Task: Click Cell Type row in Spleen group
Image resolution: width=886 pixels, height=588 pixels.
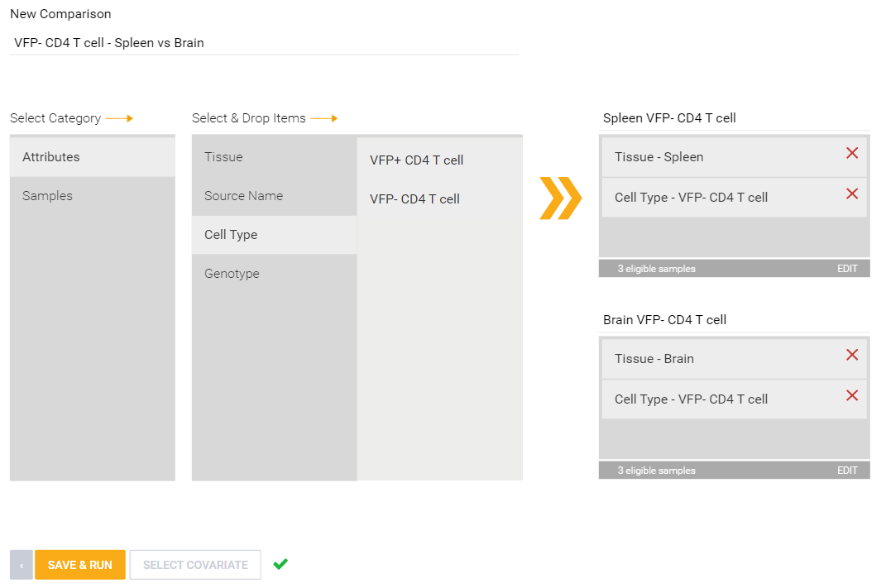Action: [734, 198]
